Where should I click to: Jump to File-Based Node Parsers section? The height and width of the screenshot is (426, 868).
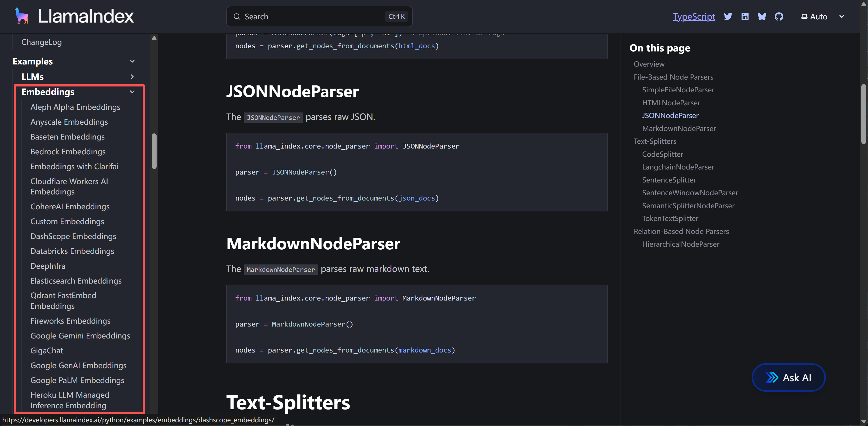pos(673,77)
